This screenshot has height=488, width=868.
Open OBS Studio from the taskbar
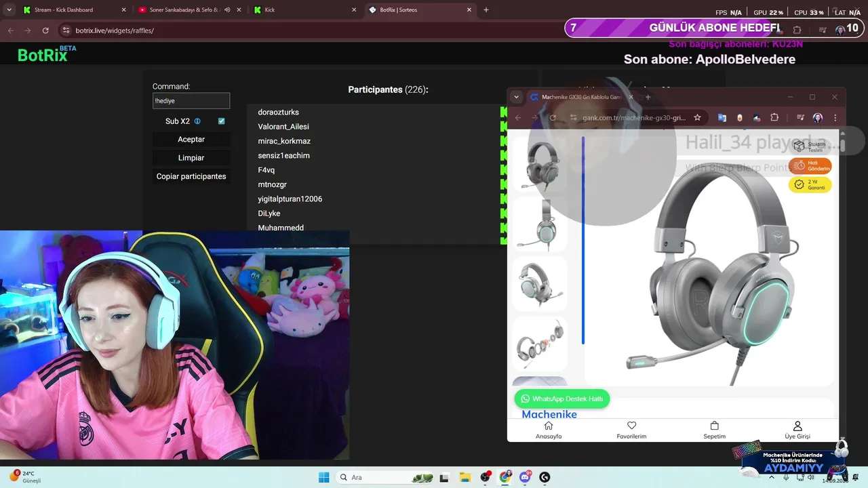coord(486,477)
